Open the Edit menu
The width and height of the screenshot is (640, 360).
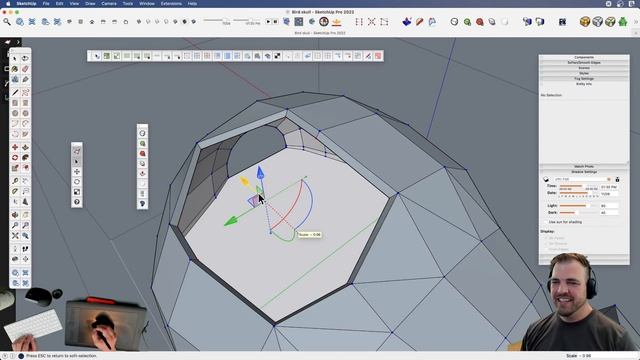click(x=60, y=3)
